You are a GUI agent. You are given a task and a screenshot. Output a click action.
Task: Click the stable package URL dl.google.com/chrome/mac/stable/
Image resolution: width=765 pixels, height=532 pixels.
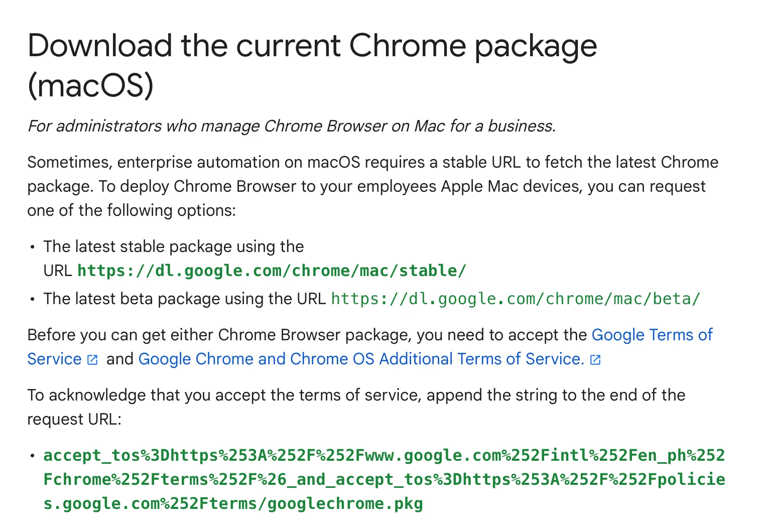(272, 271)
